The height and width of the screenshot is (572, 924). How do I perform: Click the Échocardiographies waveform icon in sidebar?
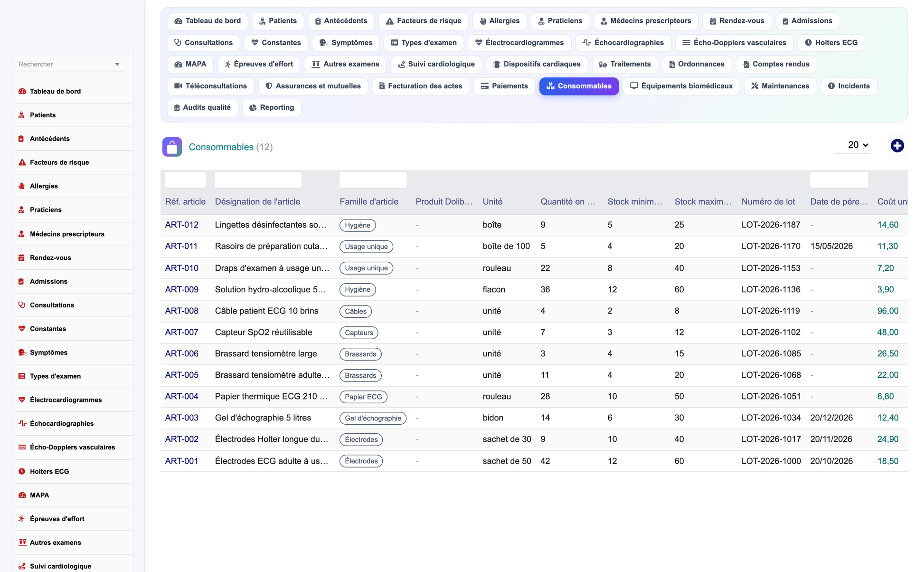[x=22, y=423]
